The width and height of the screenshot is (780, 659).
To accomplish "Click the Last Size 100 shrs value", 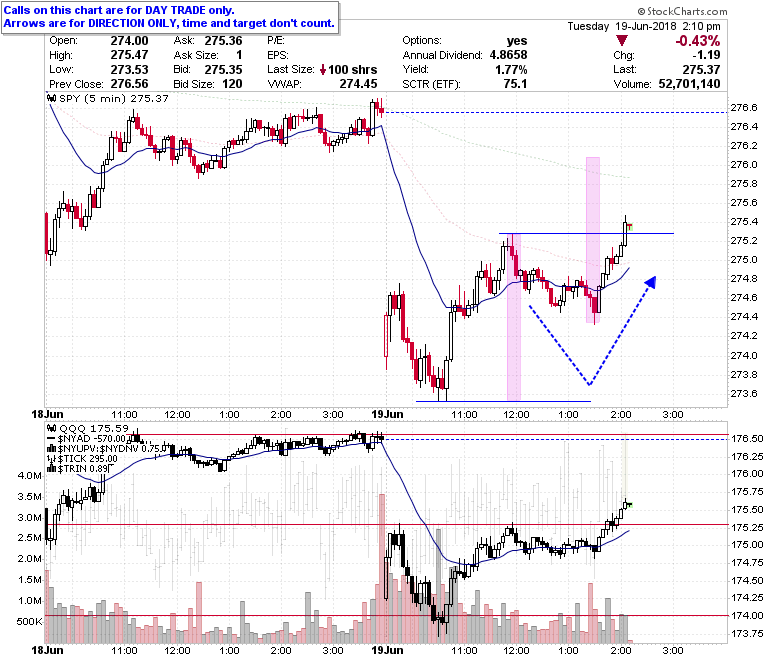I will click(x=353, y=70).
